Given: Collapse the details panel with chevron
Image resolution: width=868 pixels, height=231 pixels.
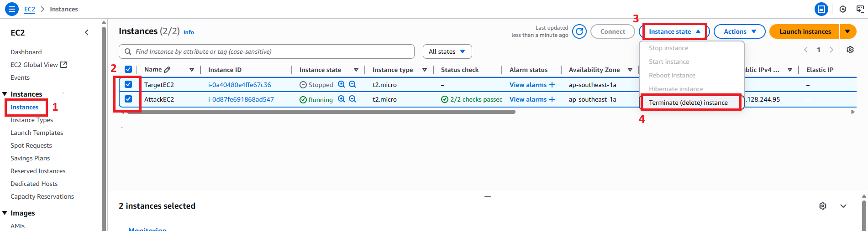Looking at the screenshot, I should coord(843,206).
